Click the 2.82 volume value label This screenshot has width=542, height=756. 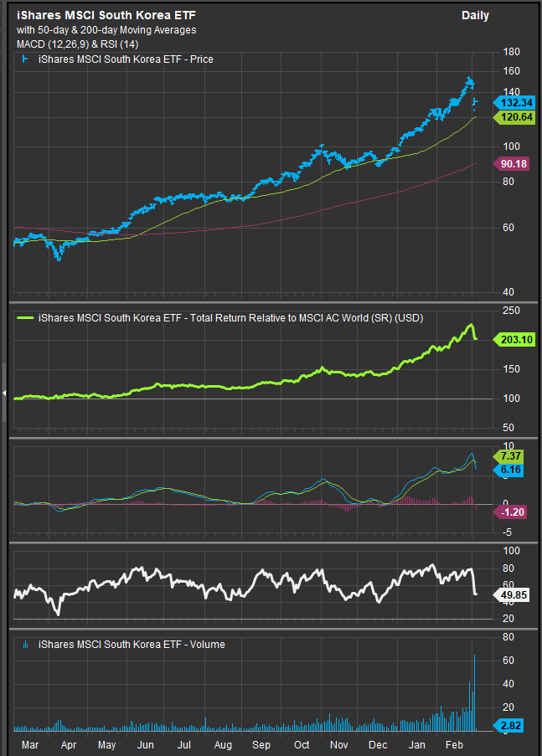pos(512,725)
